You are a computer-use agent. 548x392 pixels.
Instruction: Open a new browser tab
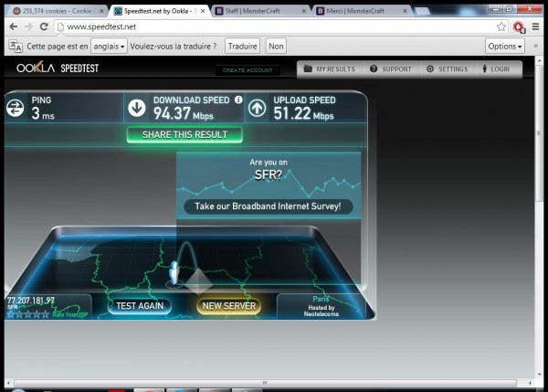tap(422, 11)
